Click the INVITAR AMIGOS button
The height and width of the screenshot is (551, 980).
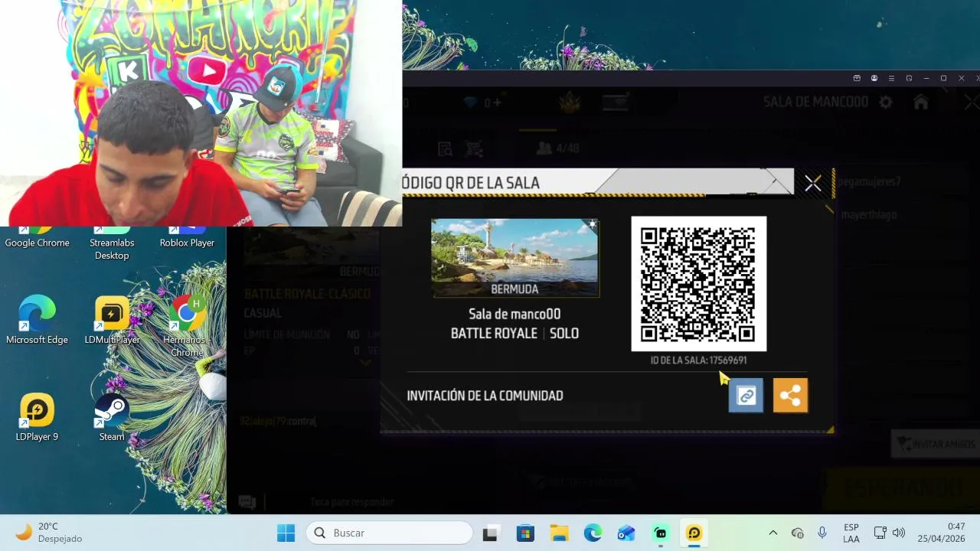tap(936, 444)
